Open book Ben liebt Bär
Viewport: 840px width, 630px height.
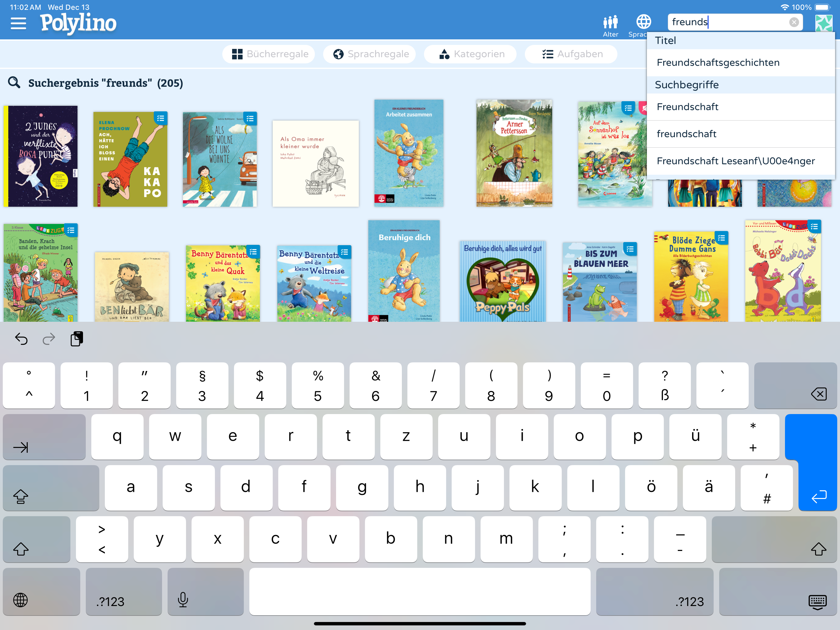(132, 287)
